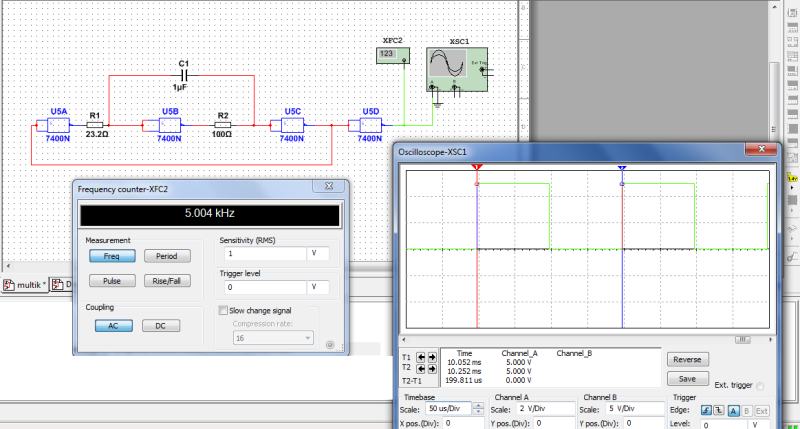Select rising edge trigger icon

tap(706, 411)
